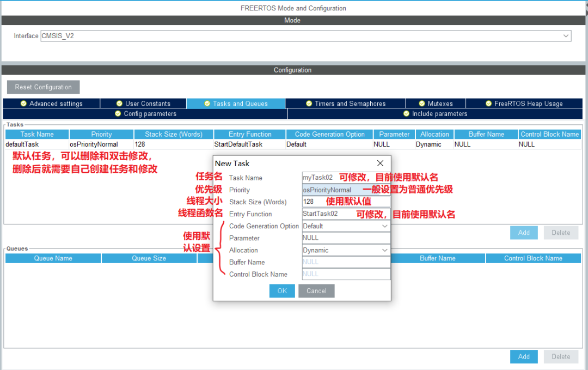Click the Priority field in New Task
The image size is (588, 370).
[346, 190]
